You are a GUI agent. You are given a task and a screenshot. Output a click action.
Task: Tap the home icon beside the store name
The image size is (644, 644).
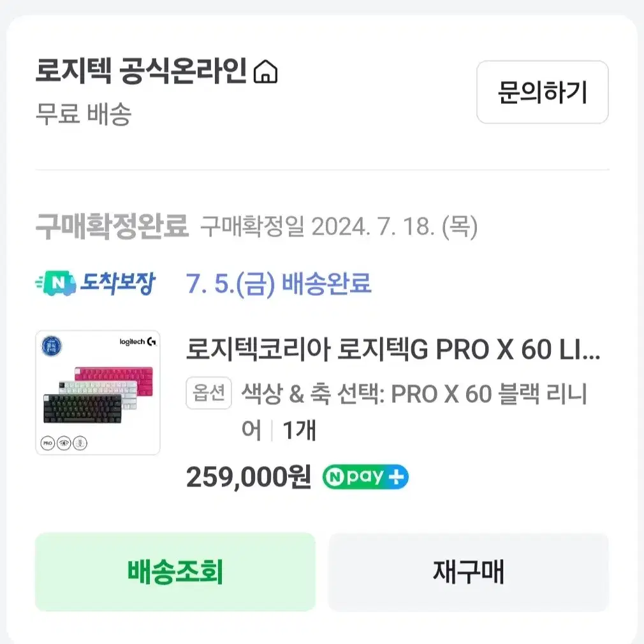point(265,71)
